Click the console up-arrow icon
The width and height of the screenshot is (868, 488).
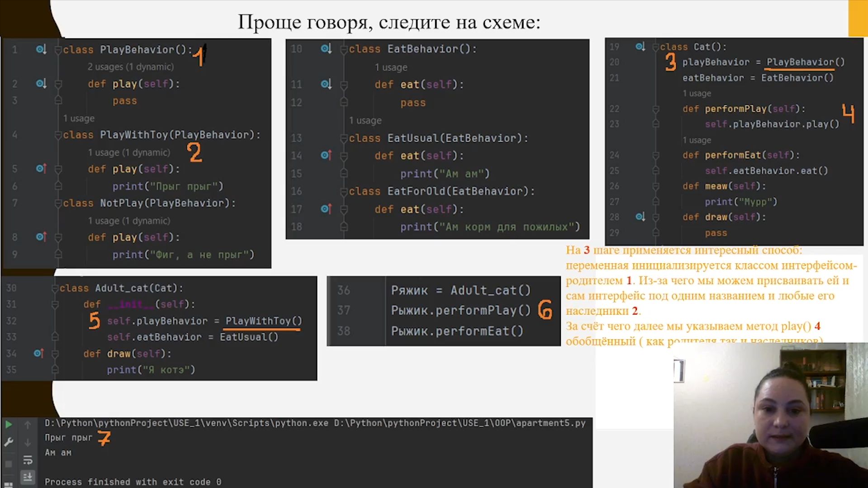click(28, 425)
